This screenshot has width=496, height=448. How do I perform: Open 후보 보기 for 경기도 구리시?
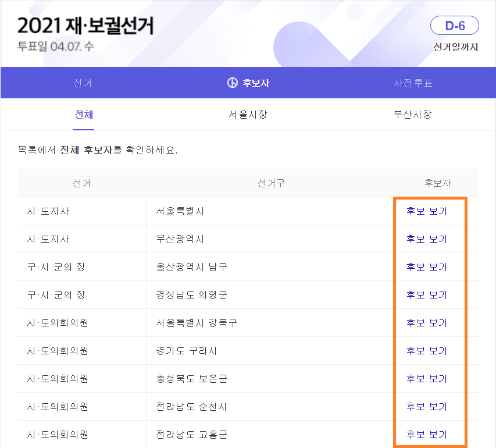pos(427,350)
